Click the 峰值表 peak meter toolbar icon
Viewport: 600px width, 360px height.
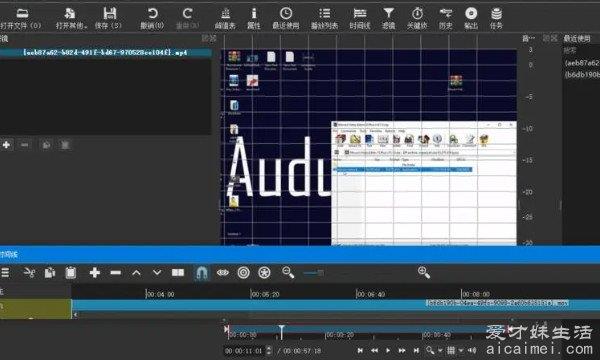[x=225, y=18]
